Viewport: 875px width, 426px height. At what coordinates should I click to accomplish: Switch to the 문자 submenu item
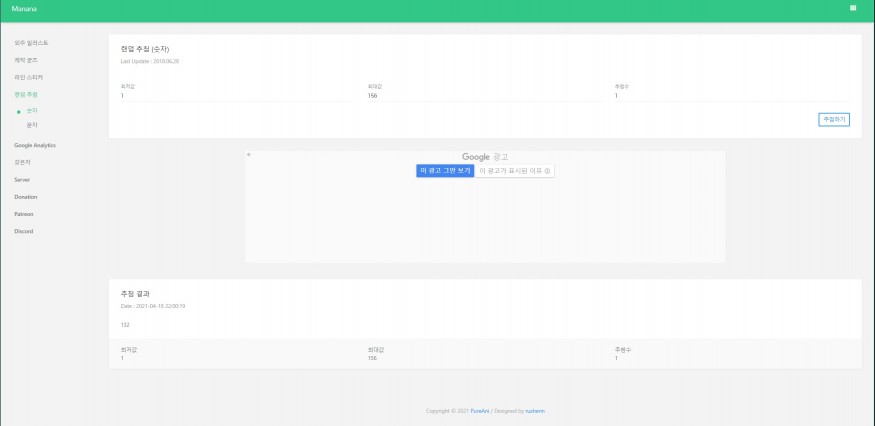click(32, 125)
